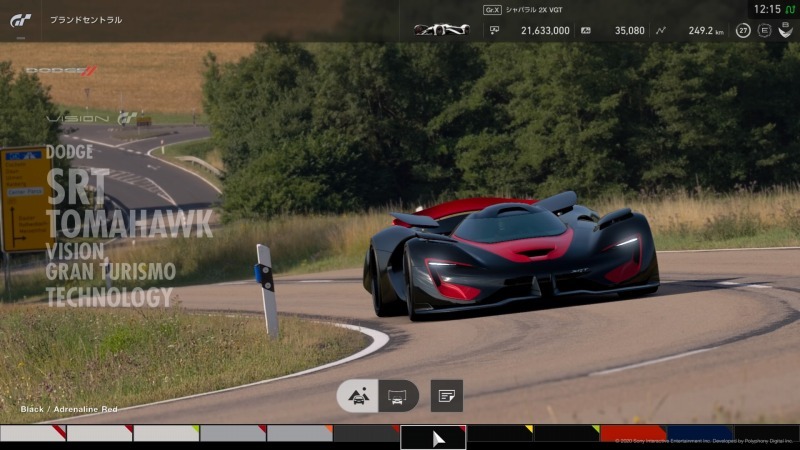Click the 12:15 clock
The image size is (800, 450).
(x=767, y=9)
